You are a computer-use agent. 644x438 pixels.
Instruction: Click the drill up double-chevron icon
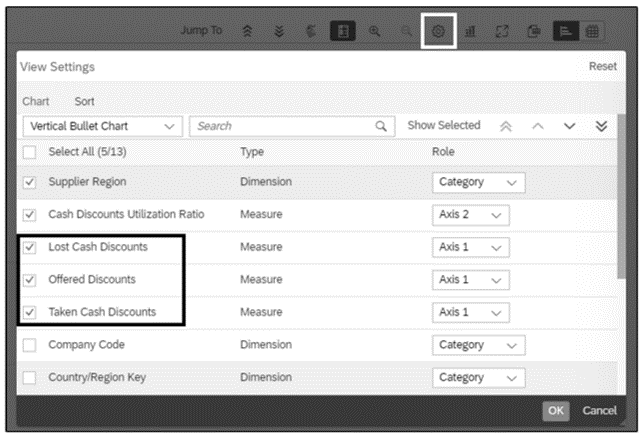click(247, 31)
